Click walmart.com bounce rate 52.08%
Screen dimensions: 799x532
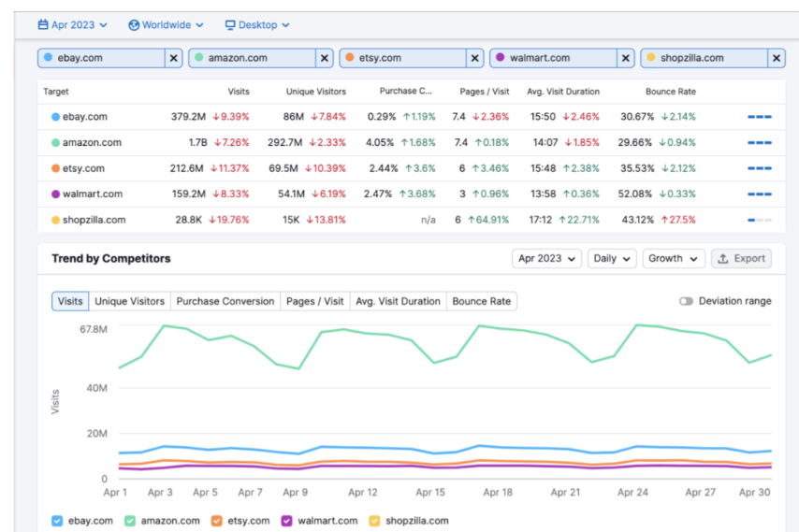(x=636, y=194)
